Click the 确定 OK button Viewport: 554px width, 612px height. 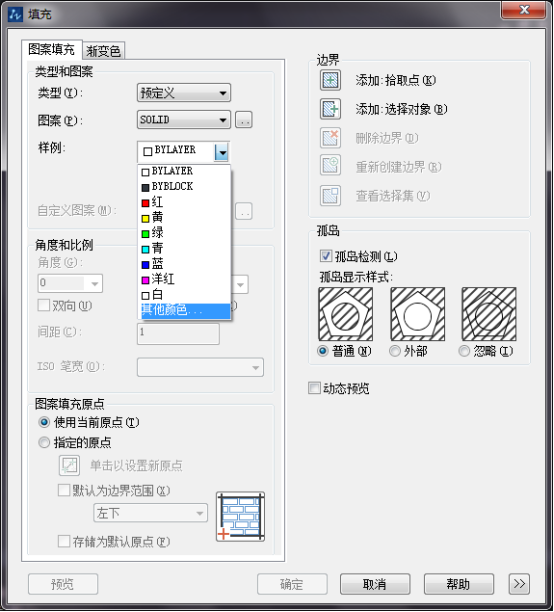[292, 584]
